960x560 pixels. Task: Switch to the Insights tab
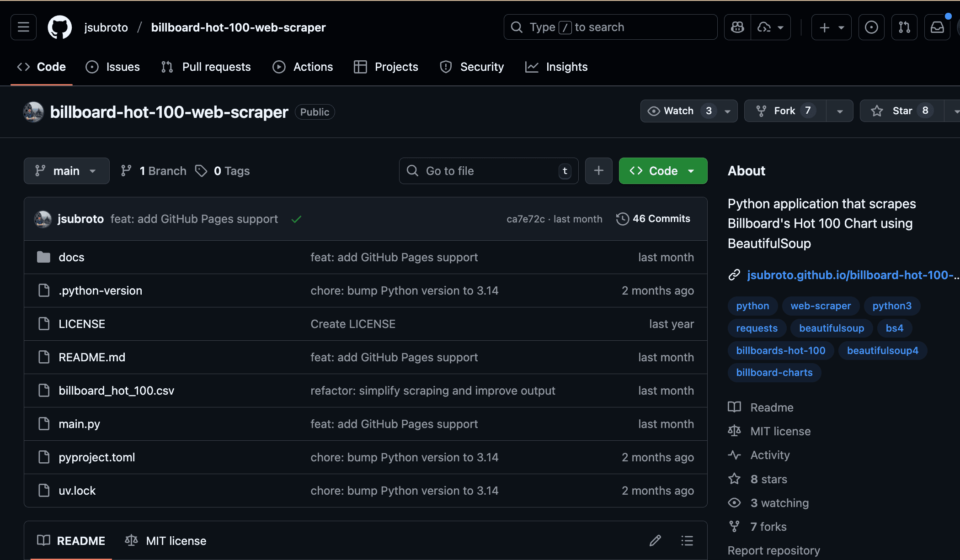pyautogui.click(x=556, y=67)
